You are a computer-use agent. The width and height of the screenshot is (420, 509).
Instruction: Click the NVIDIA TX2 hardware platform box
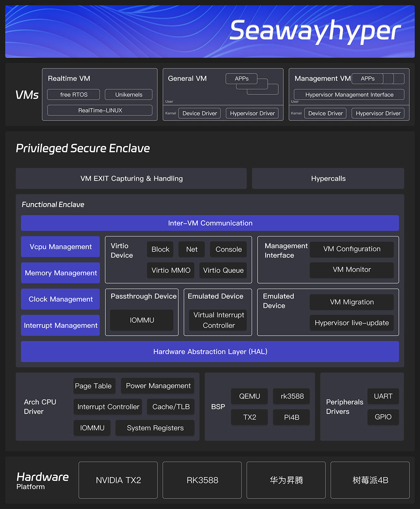pos(118,480)
